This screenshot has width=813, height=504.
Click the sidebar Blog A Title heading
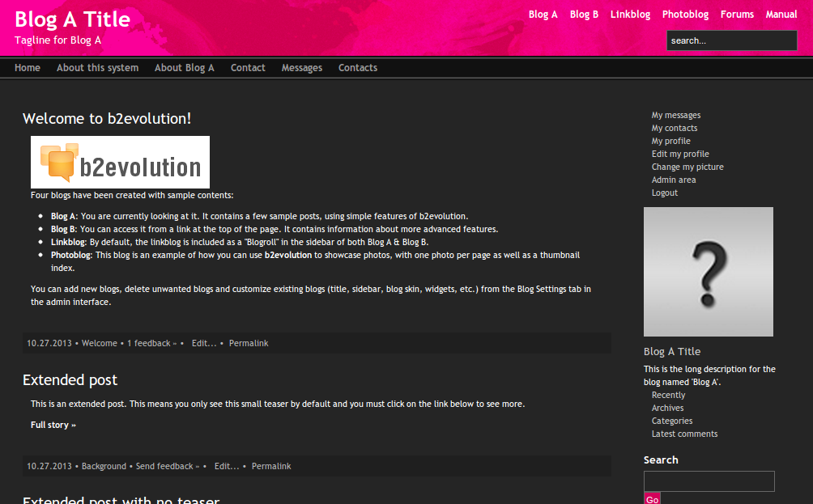[x=672, y=351]
